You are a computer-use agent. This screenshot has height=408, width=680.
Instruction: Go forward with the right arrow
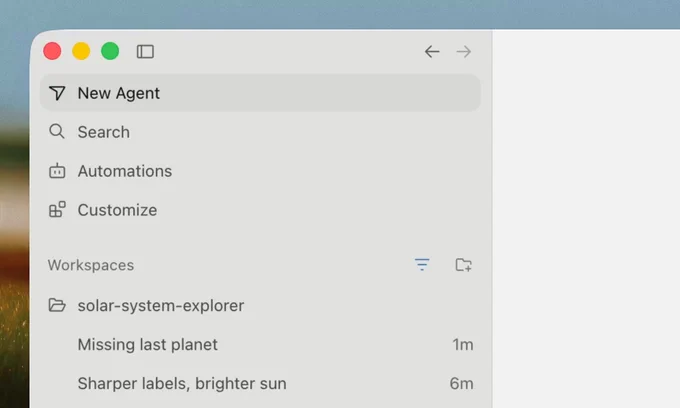(464, 52)
